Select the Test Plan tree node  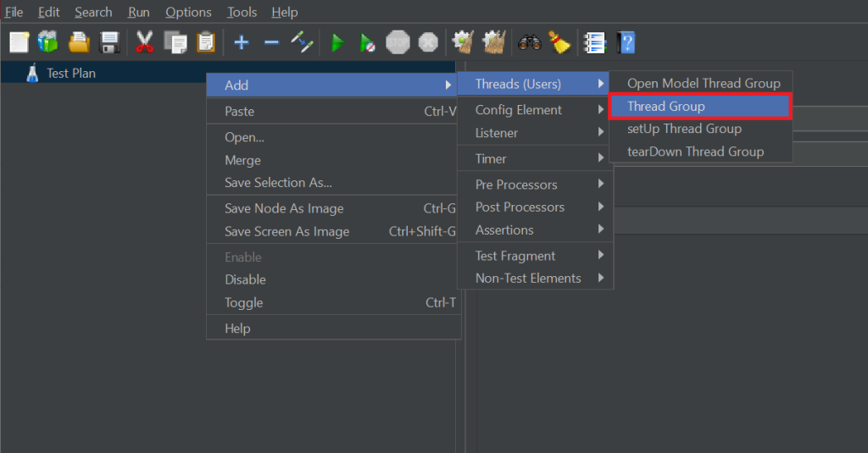click(71, 73)
